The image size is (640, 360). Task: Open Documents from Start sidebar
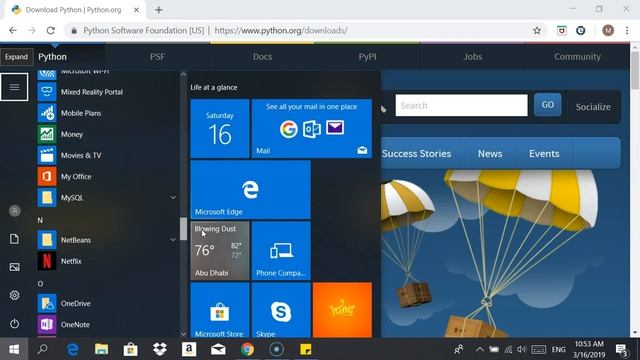point(14,239)
